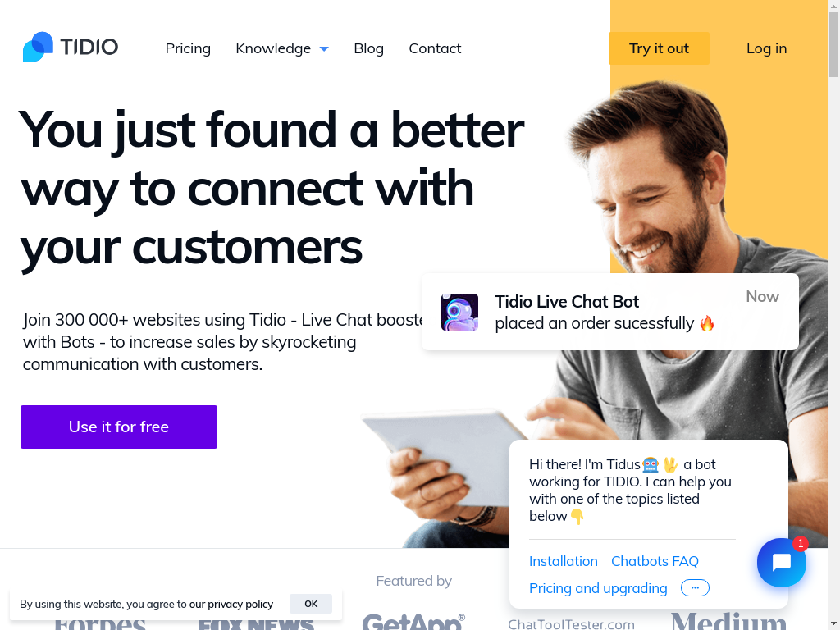The height and width of the screenshot is (630, 840).
Task: Click the page vertical scrollbar thumb
Action: [833, 44]
